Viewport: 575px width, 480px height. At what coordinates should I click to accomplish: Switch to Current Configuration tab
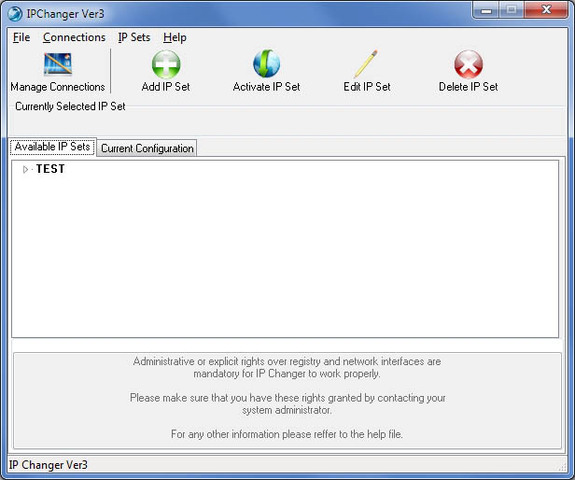coord(147,148)
